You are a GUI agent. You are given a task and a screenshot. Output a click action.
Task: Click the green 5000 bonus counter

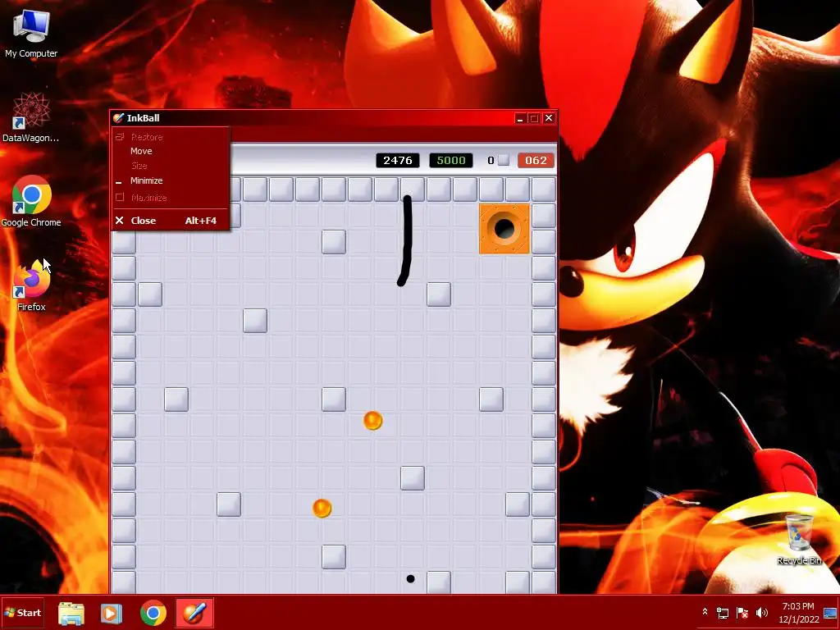[450, 160]
